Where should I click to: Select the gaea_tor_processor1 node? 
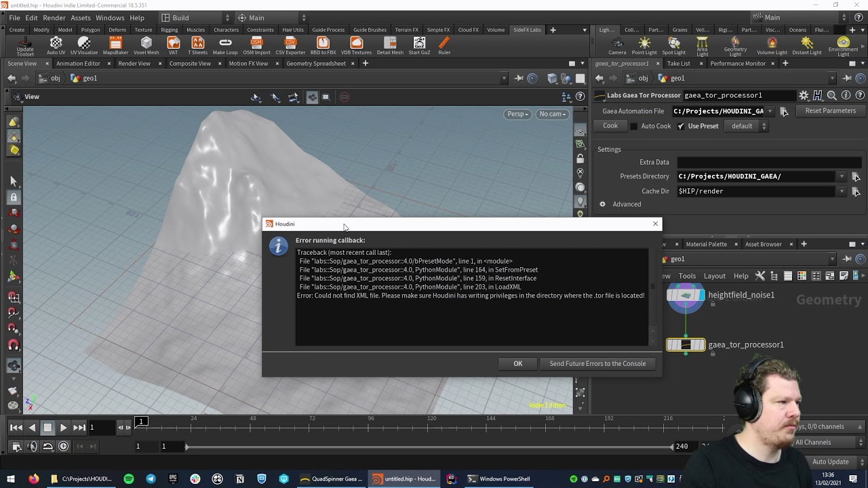686,345
